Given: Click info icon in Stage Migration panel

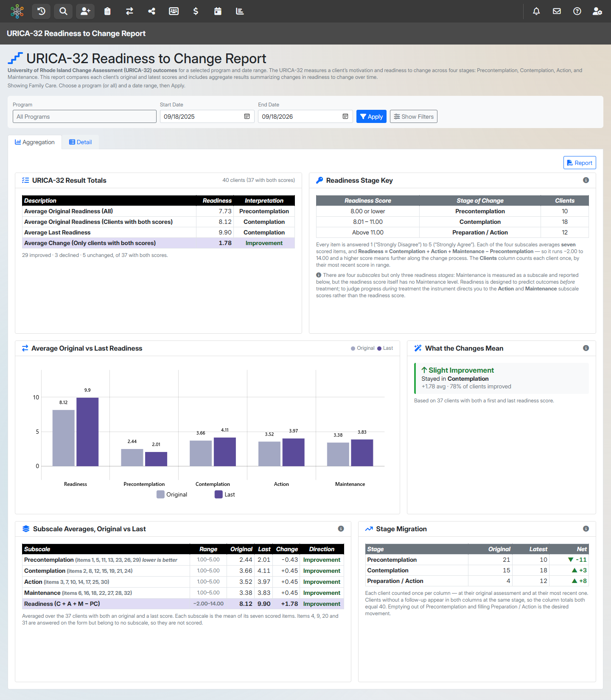Looking at the screenshot, I should pos(586,529).
